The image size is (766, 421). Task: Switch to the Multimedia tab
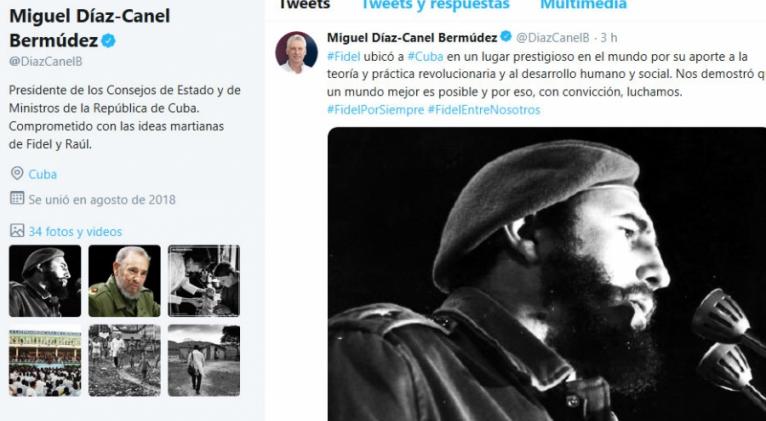(x=583, y=5)
